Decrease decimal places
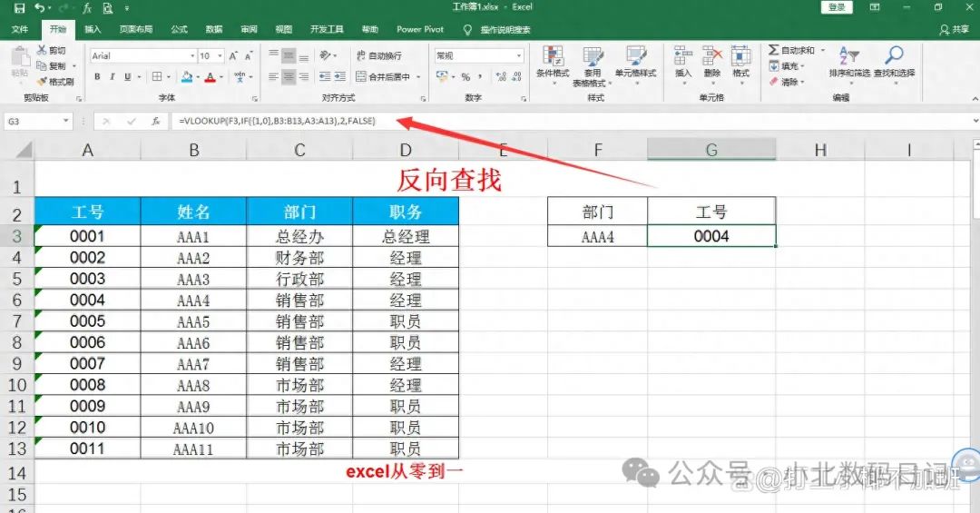Image resolution: width=980 pixels, height=513 pixels. [516, 76]
